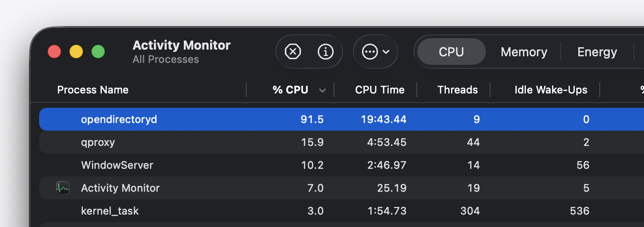The width and height of the screenshot is (644, 227).
Task: Switch to the Energy tab
Action: (x=597, y=52)
